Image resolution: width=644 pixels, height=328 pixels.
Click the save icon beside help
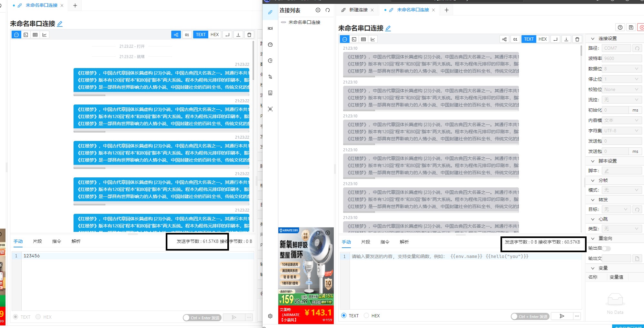[x=631, y=27]
